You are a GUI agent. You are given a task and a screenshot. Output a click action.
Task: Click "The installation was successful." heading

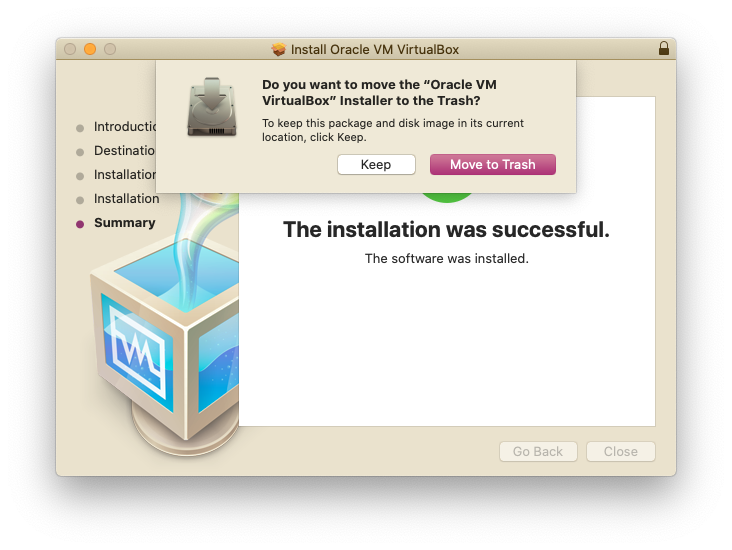coord(446,229)
